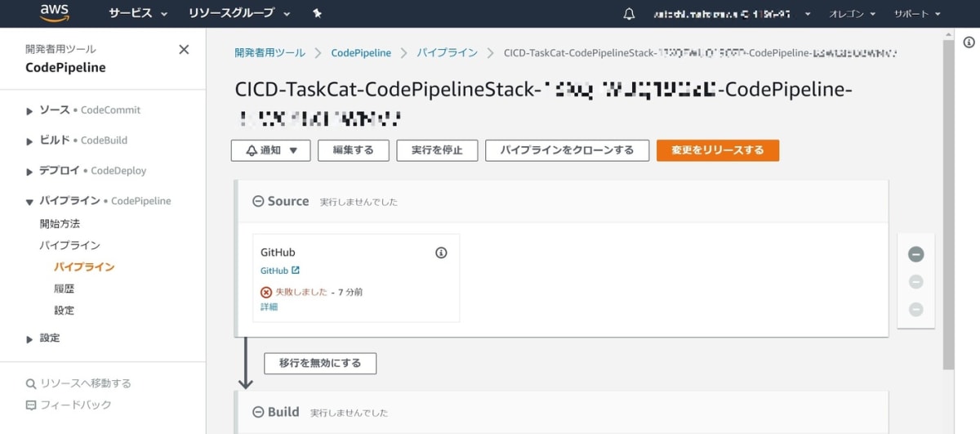
Task: Click 変更をリリースする button
Action: (x=718, y=150)
